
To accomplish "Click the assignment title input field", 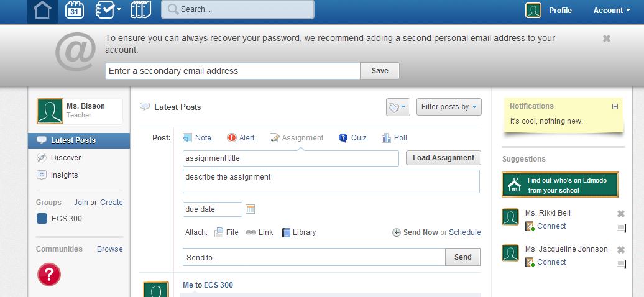I will coord(290,158).
